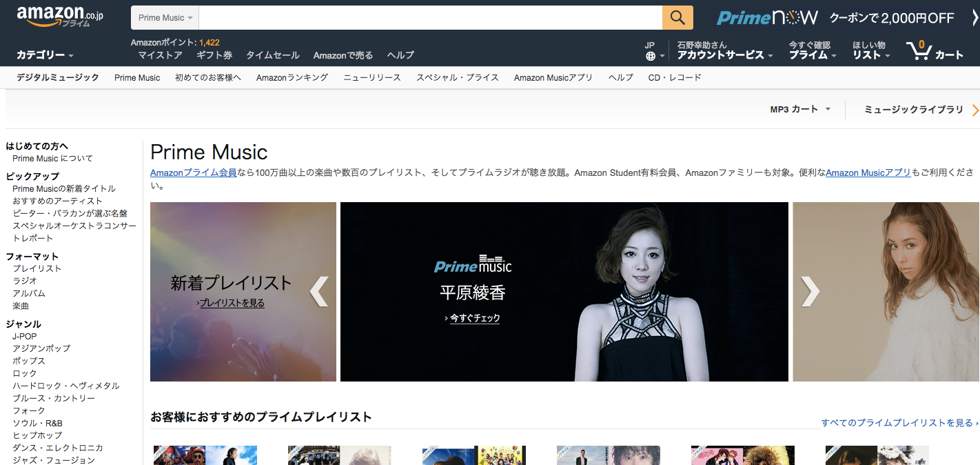Select the Prime Music subnav tab
The height and width of the screenshot is (465, 980).
pyautogui.click(x=137, y=77)
